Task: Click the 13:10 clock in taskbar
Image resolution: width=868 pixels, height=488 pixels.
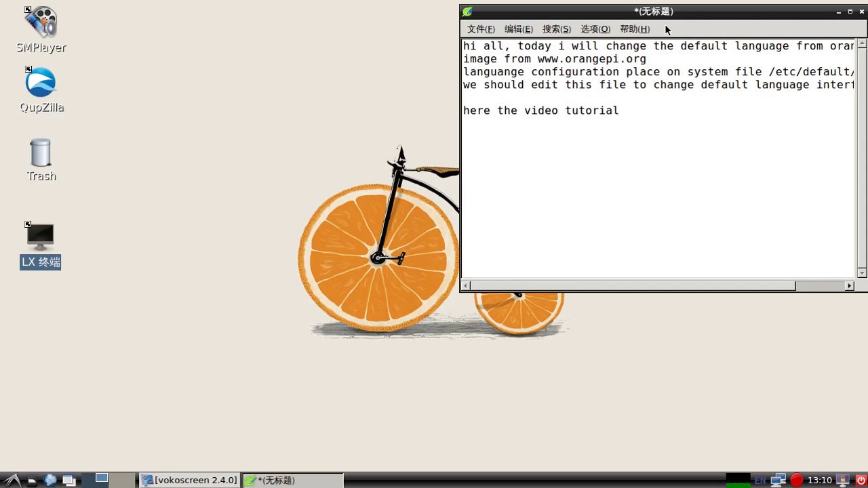Action: coord(820,481)
